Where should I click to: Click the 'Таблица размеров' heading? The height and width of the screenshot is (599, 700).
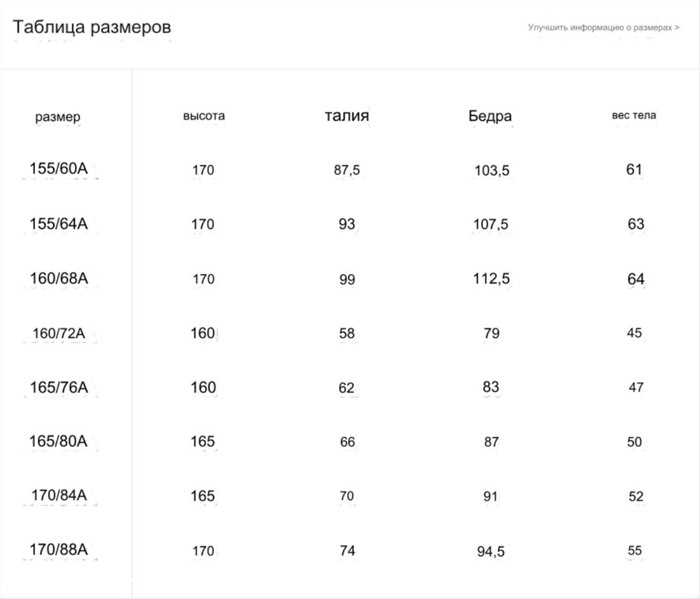pyautogui.click(x=92, y=27)
